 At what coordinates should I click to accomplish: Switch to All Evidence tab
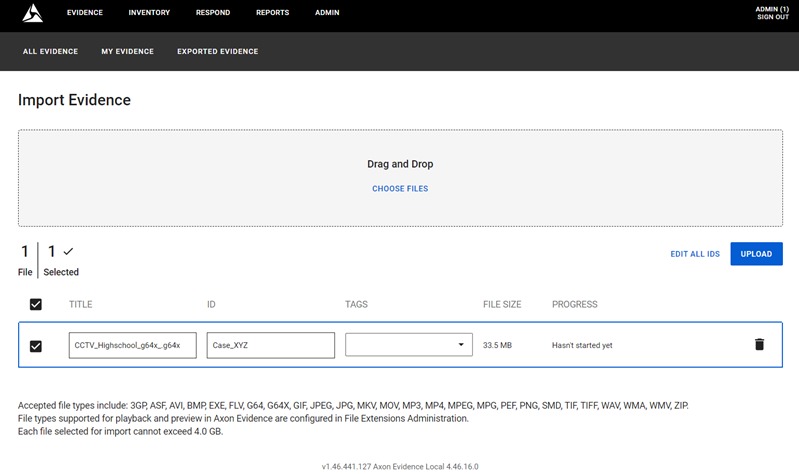tap(50, 51)
